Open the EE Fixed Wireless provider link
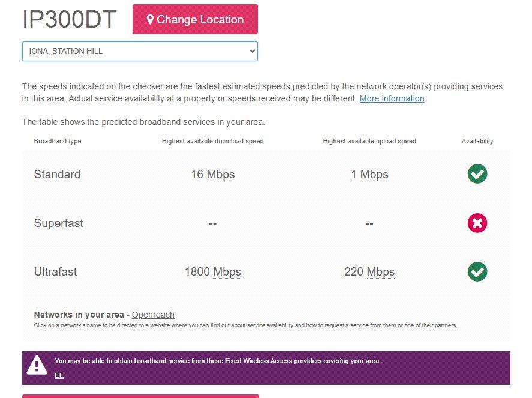 pos(59,375)
